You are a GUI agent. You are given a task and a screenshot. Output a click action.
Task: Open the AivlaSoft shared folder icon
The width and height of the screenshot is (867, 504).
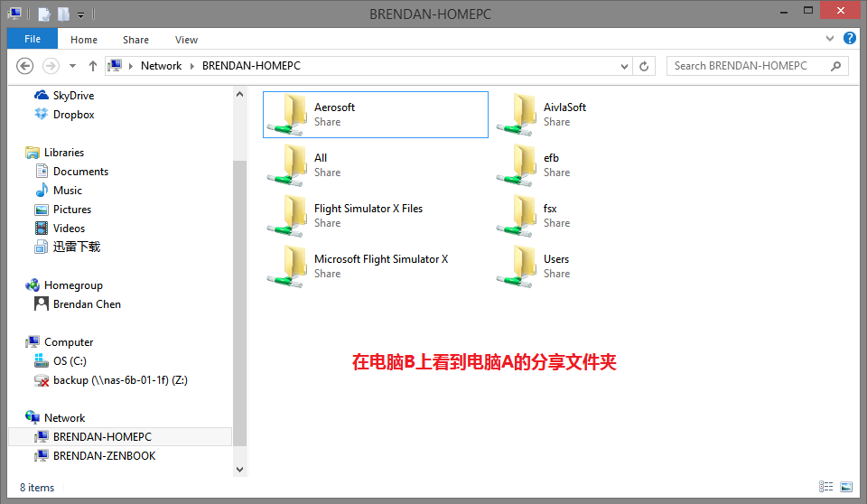tap(517, 115)
